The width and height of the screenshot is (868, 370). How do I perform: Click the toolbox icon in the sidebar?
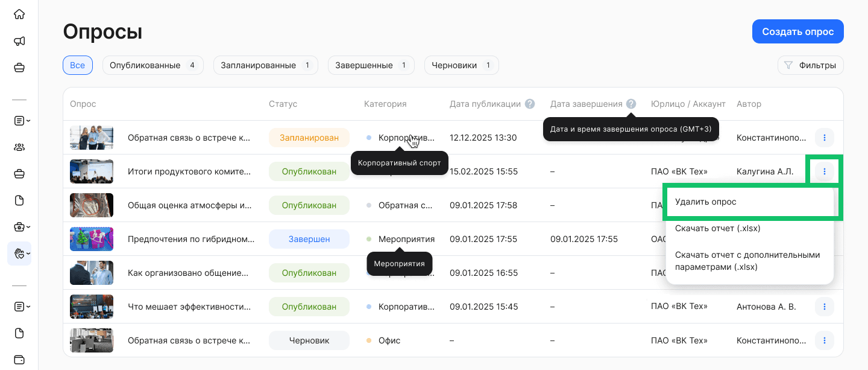pos(19,226)
